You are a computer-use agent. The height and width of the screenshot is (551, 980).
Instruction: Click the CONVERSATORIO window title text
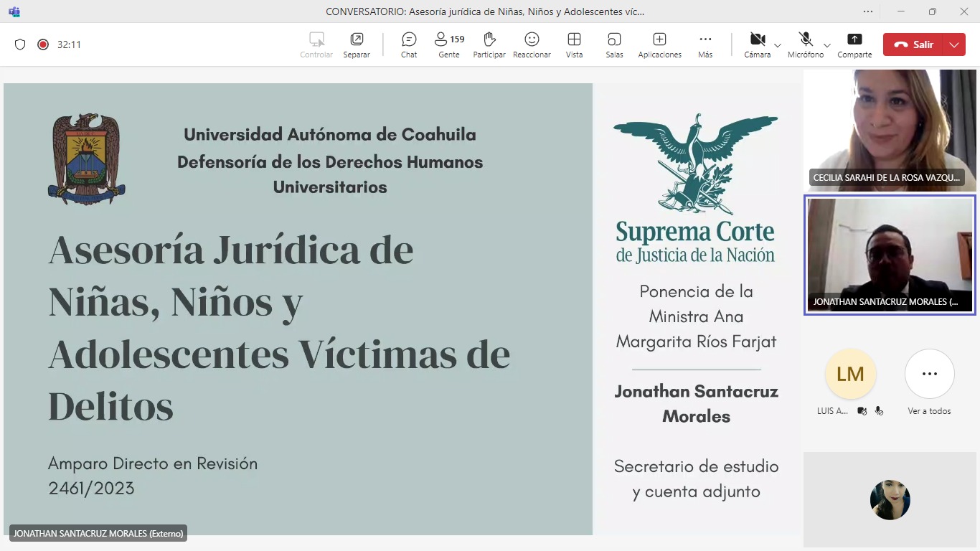pos(485,11)
